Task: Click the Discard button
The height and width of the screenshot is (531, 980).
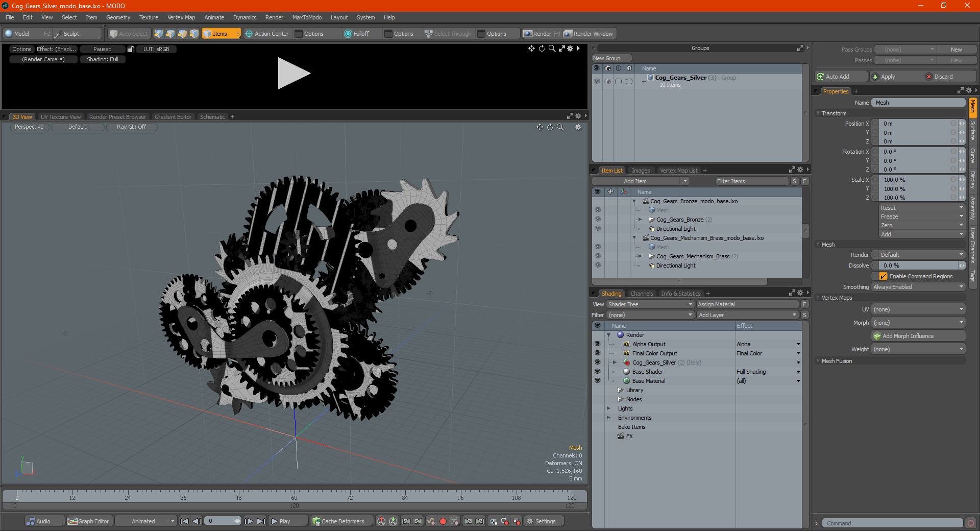Action: point(950,77)
